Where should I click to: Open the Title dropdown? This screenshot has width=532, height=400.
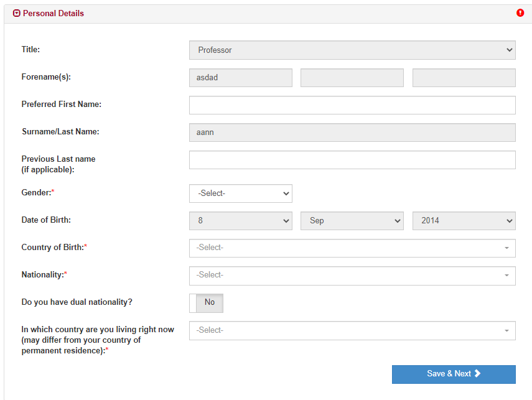352,50
